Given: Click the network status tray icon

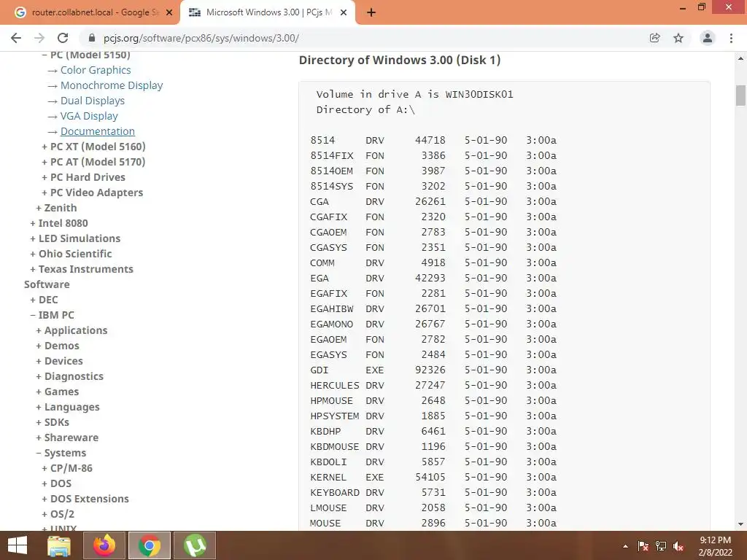Looking at the screenshot, I should [x=661, y=546].
